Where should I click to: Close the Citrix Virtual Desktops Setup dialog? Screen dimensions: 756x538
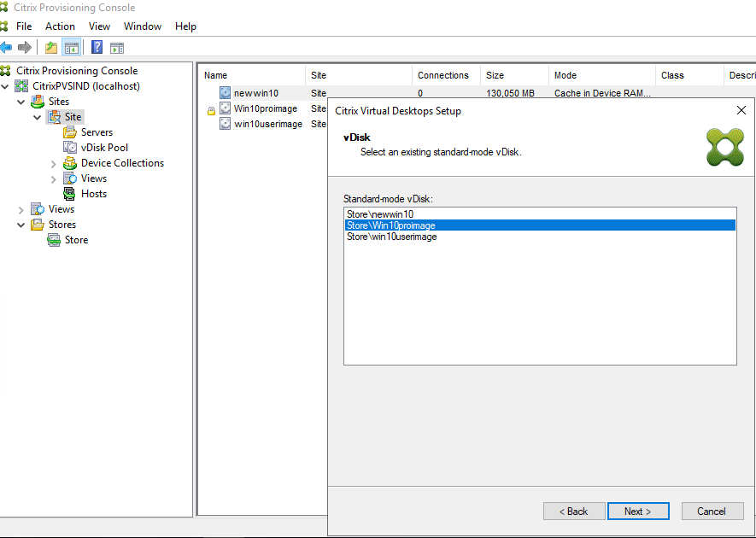tap(741, 110)
